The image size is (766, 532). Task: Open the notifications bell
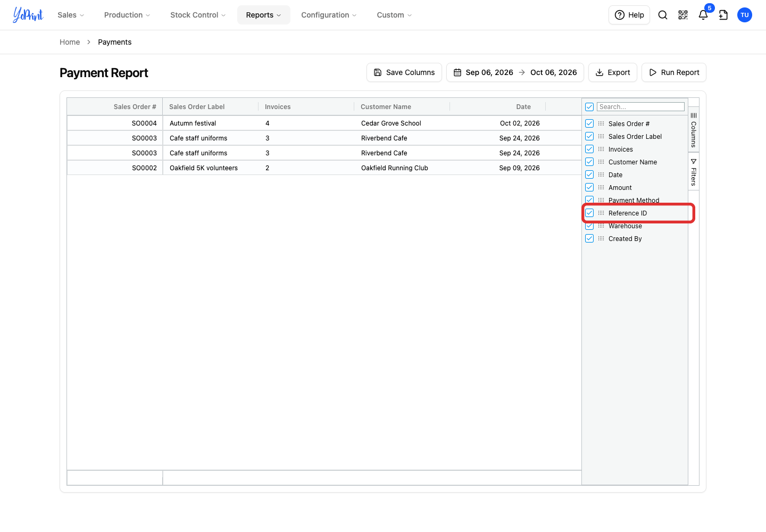[703, 15]
